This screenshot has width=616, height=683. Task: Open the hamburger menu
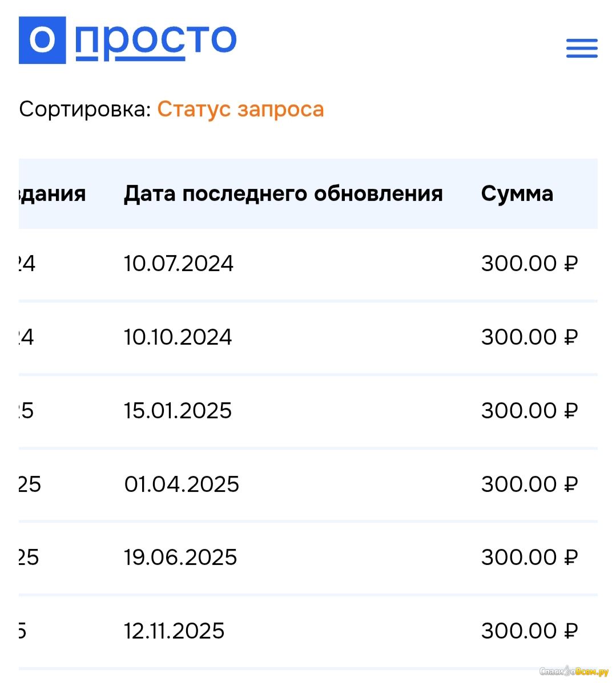pyautogui.click(x=581, y=48)
